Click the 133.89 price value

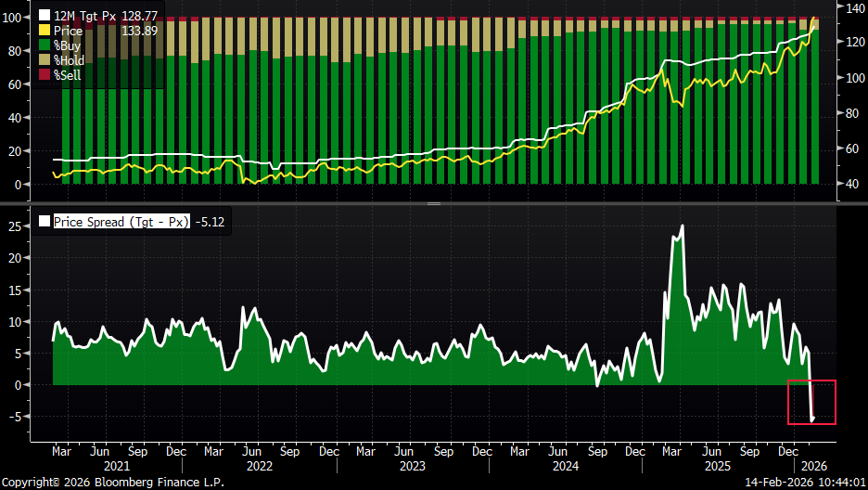[139, 31]
